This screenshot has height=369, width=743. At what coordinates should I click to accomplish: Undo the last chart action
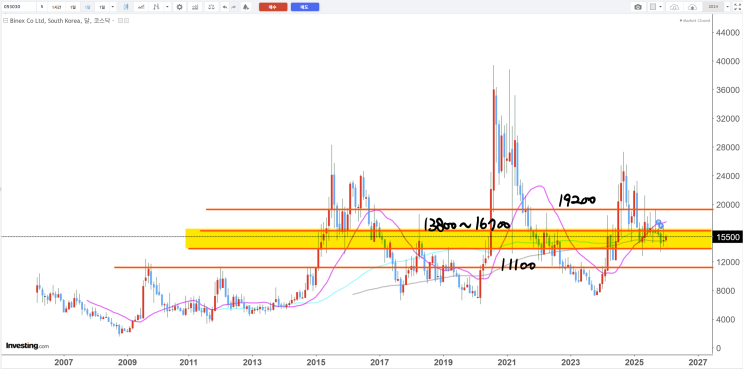225,7
